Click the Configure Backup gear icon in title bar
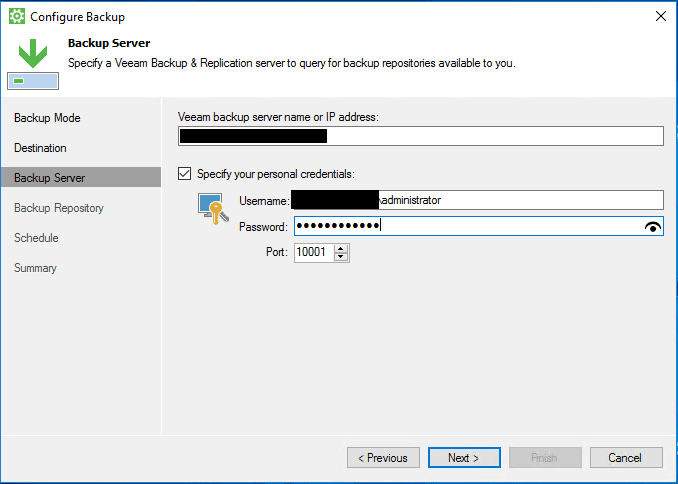 pos(16,17)
